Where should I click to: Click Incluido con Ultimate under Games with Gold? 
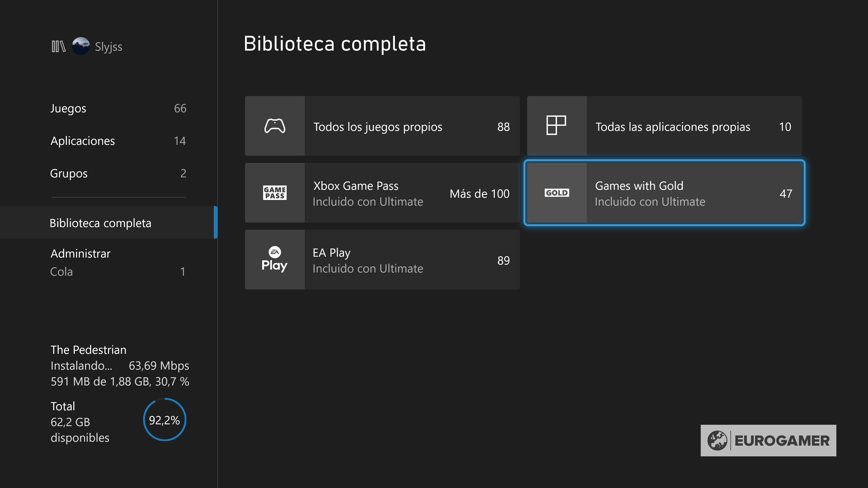(650, 202)
